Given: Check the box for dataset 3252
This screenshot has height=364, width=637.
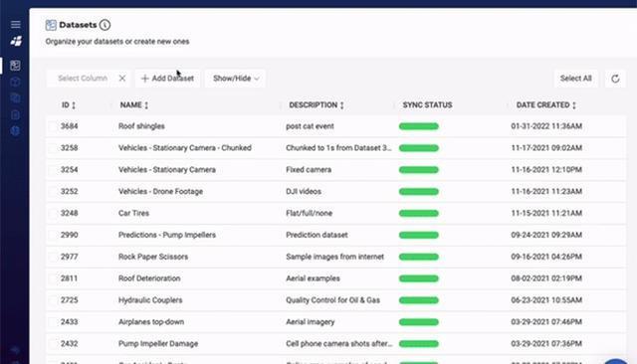Looking at the screenshot, I should (53, 192).
